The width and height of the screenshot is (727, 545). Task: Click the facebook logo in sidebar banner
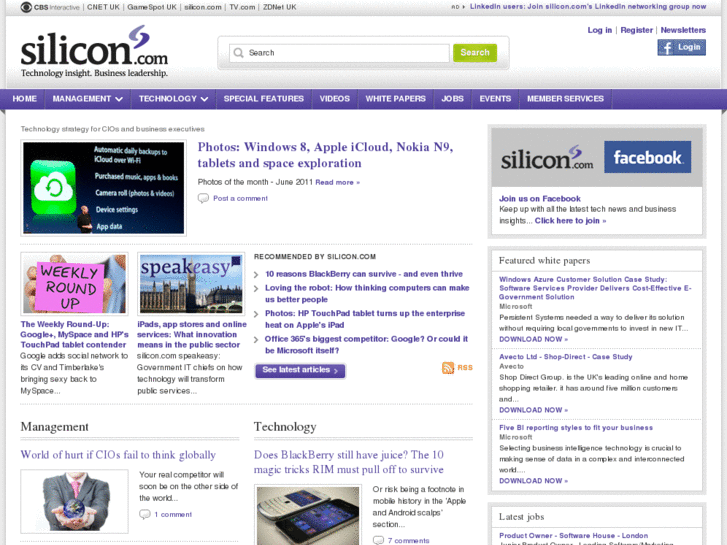(x=647, y=157)
